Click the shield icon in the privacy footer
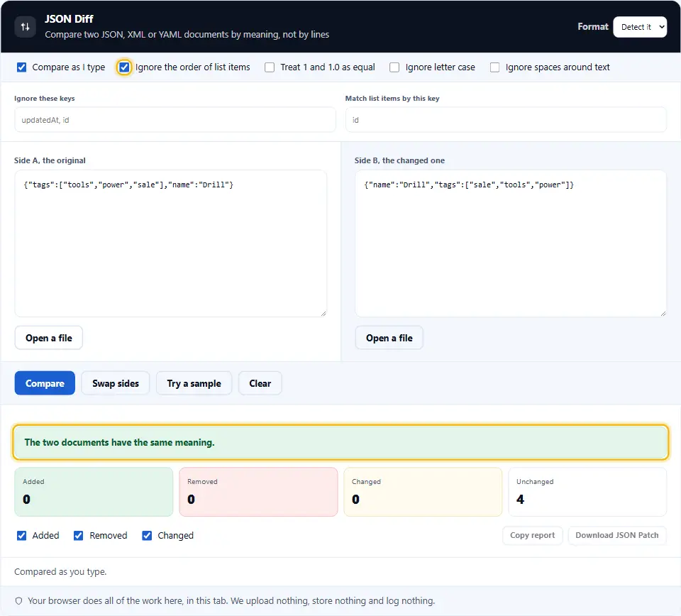 tap(18, 601)
